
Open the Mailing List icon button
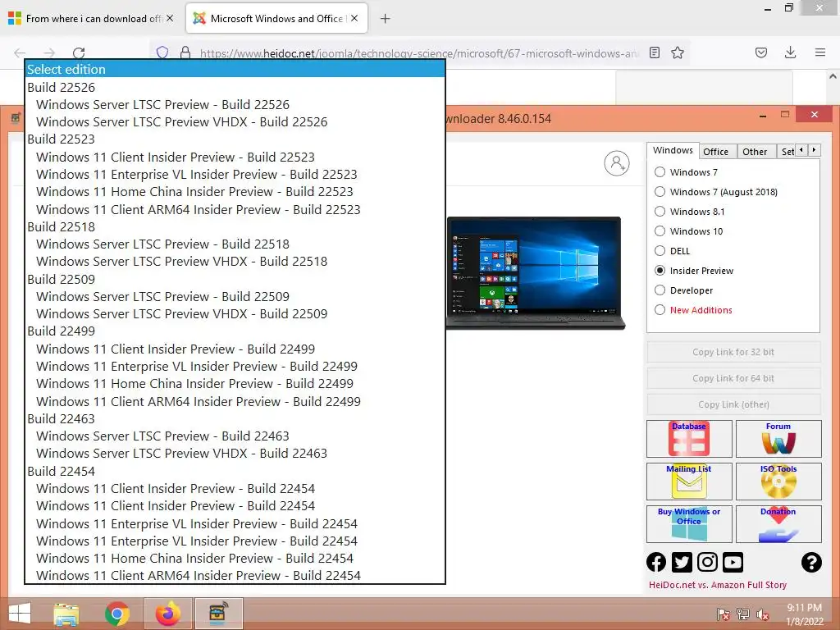coord(689,482)
